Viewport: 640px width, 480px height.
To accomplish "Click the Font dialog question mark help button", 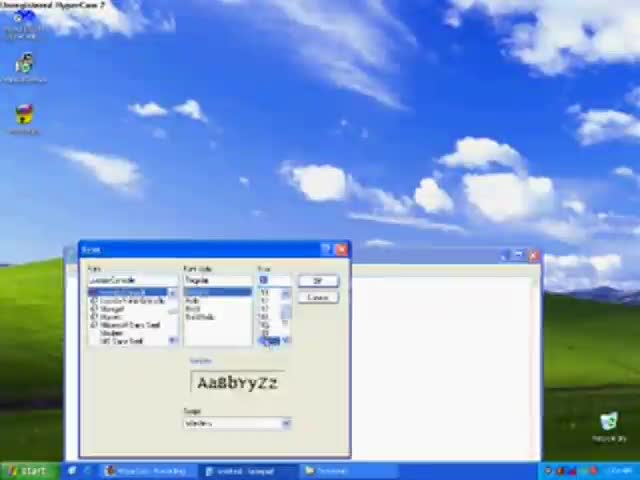I will [326, 249].
